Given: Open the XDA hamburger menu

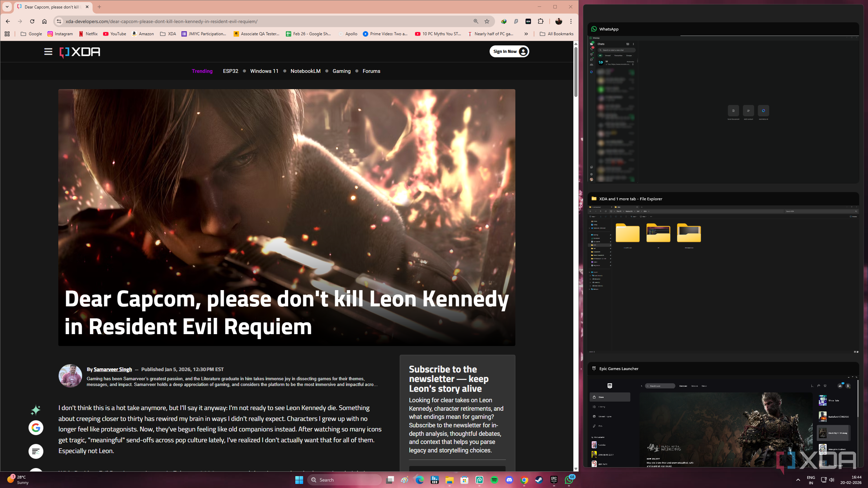Looking at the screenshot, I should pyautogui.click(x=48, y=52).
